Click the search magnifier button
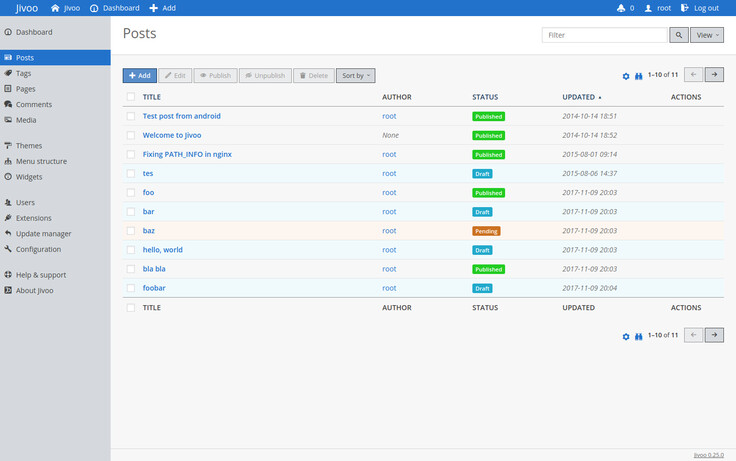The image size is (736, 461). pos(678,35)
